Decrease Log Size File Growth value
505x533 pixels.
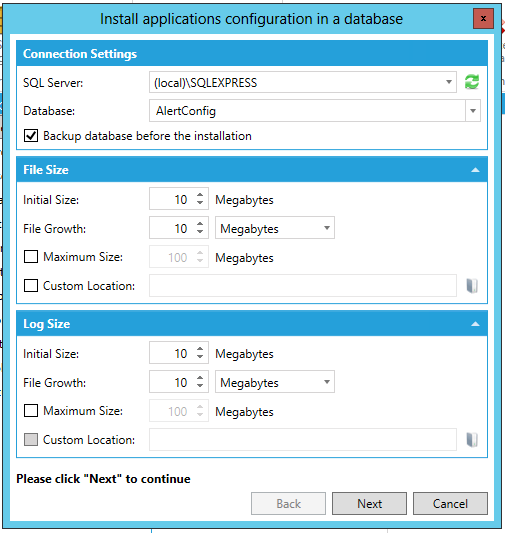click(x=200, y=385)
